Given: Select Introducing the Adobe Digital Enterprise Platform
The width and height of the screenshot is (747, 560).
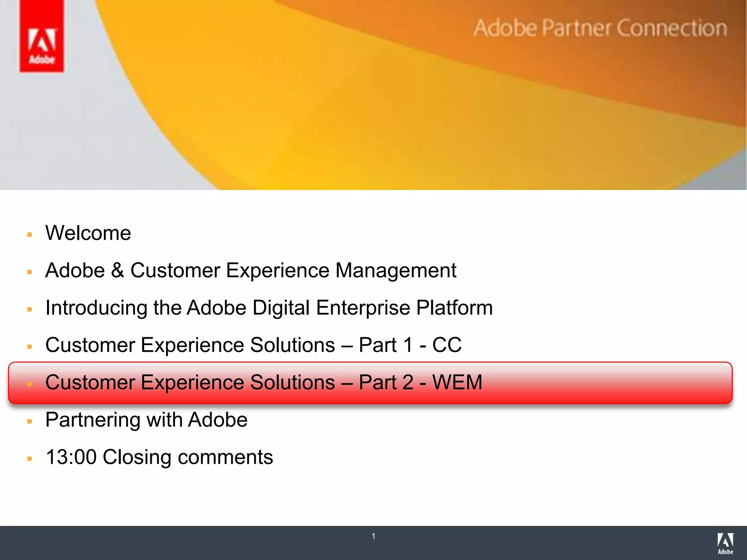Looking at the screenshot, I should (269, 307).
